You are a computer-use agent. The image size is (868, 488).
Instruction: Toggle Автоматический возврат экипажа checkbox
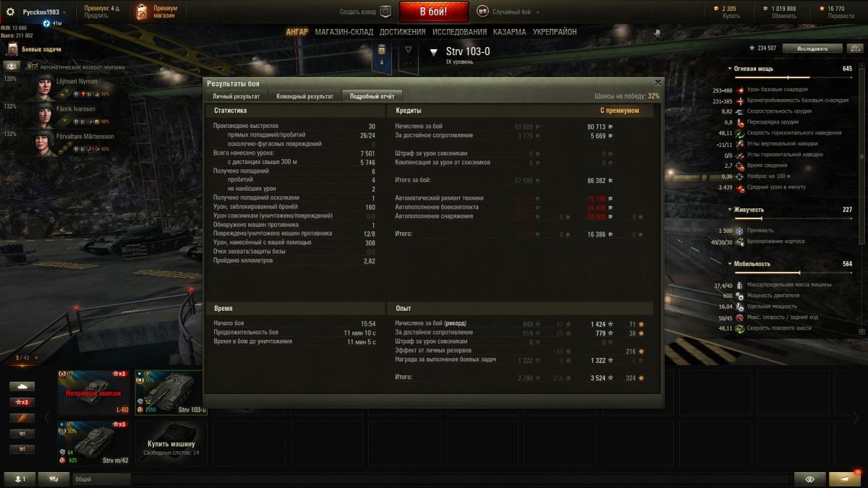(33, 66)
